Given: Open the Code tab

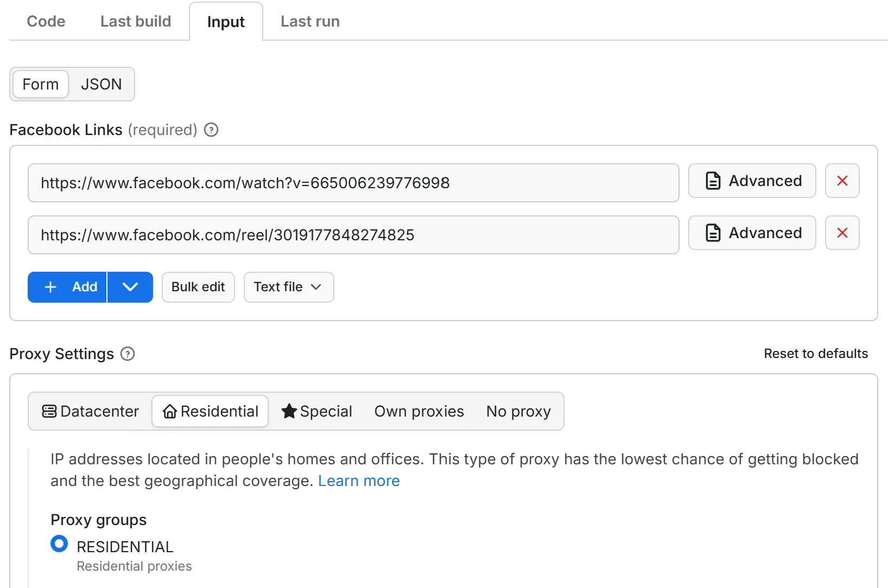Looking at the screenshot, I should pos(46,22).
